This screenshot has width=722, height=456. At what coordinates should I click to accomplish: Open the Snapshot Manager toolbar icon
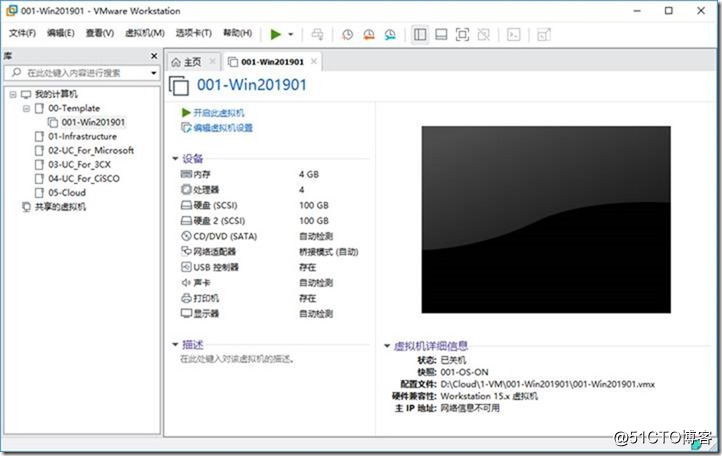pyautogui.click(x=390, y=34)
